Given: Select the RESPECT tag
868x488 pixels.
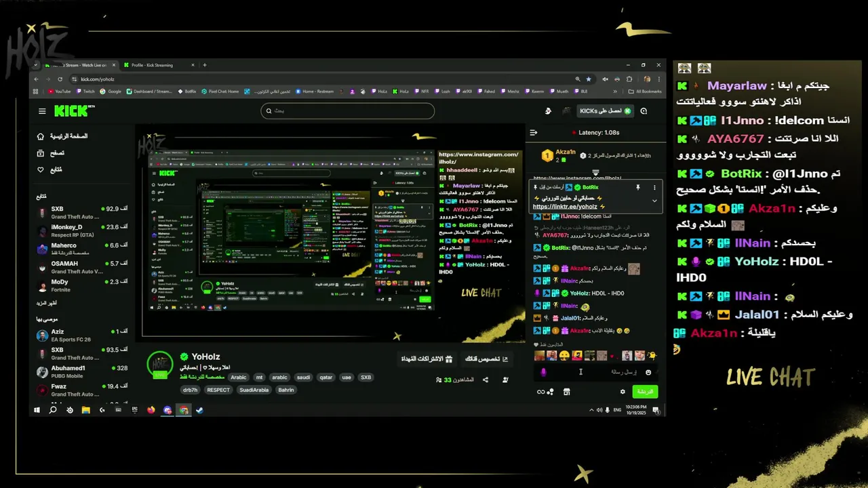Looking at the screenshot, I should pyautogui.click(x=218, y=390).
